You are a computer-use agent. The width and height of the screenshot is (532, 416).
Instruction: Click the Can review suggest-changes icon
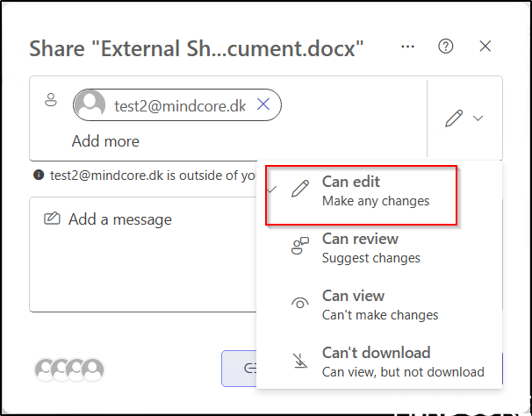(300, 247)
